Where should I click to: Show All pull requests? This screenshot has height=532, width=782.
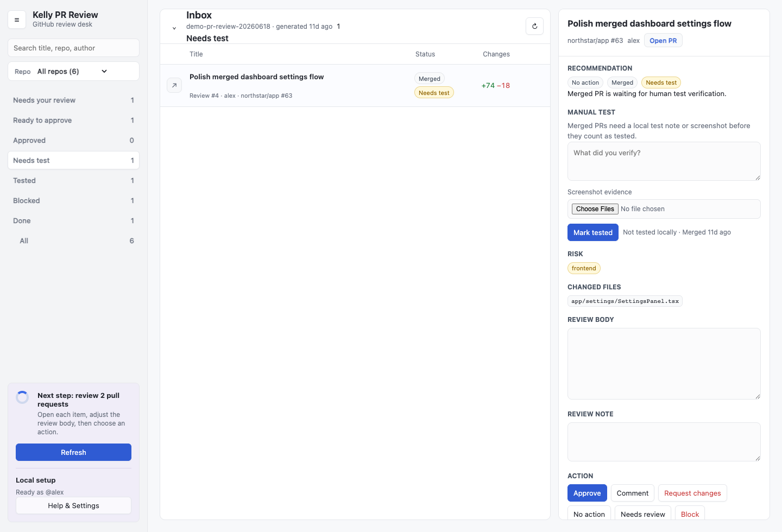[x=73, y=241]
